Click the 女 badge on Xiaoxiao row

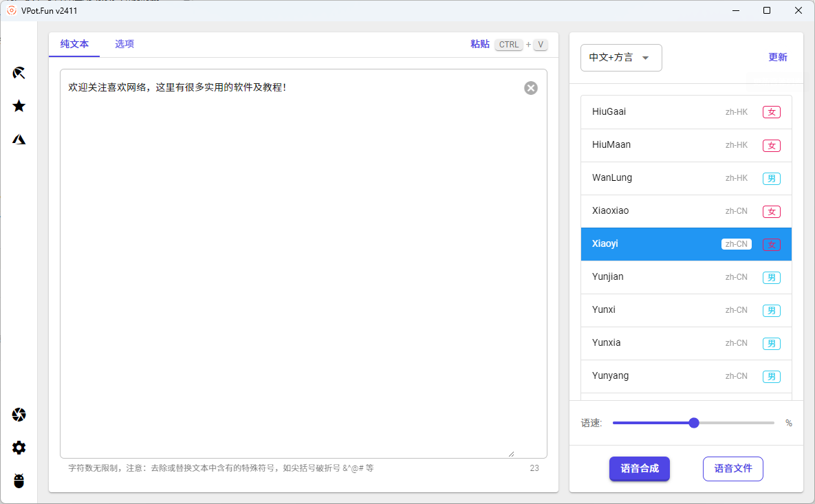tap(772, 212)
